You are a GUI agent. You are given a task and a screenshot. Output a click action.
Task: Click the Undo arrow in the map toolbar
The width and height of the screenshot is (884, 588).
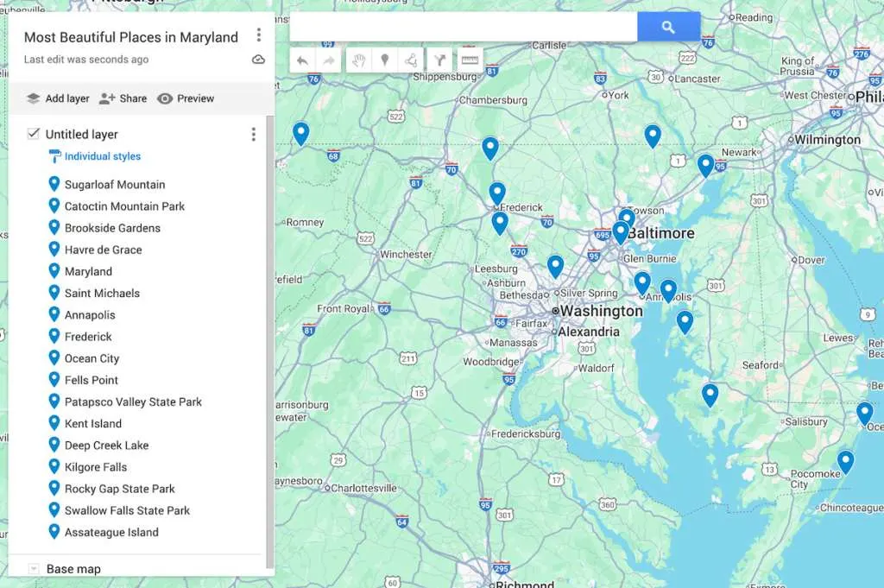302,60
